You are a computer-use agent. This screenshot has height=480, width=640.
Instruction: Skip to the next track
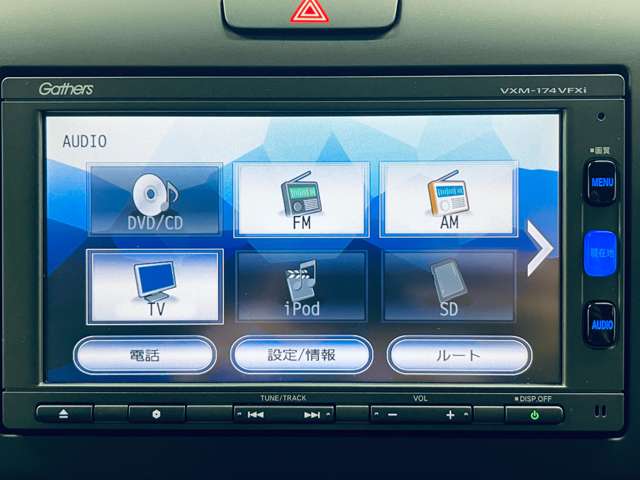[x=312, y=415]
